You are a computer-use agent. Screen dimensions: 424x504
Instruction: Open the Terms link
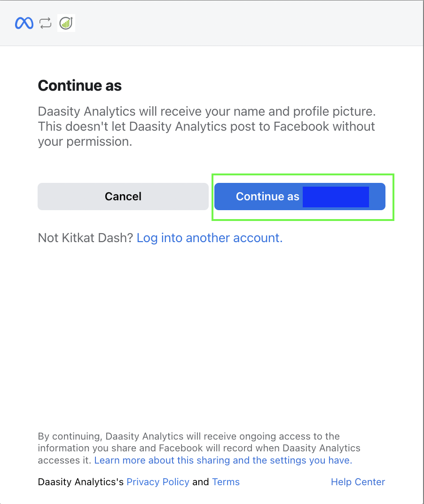pos(226,482)
